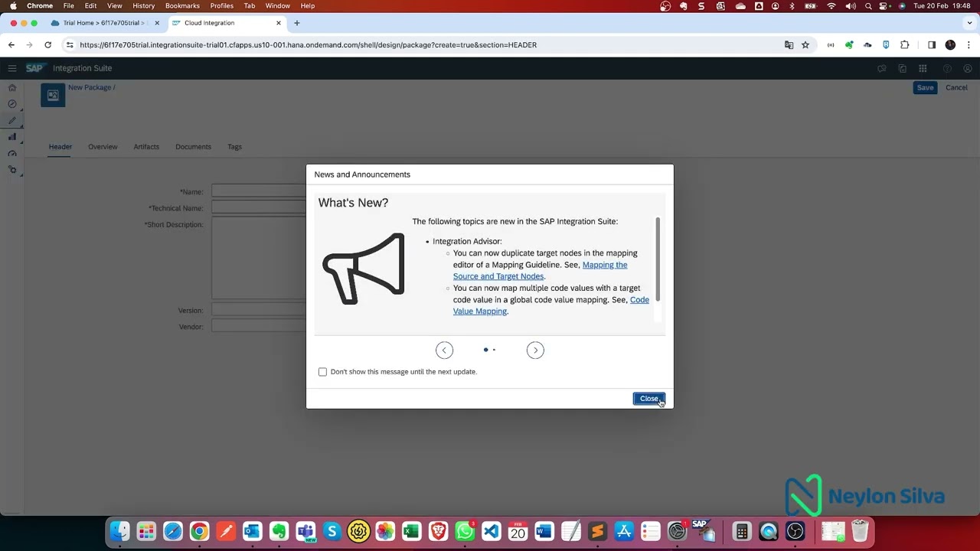Open Design pencil icon in left sidebar

click(12, 120)
